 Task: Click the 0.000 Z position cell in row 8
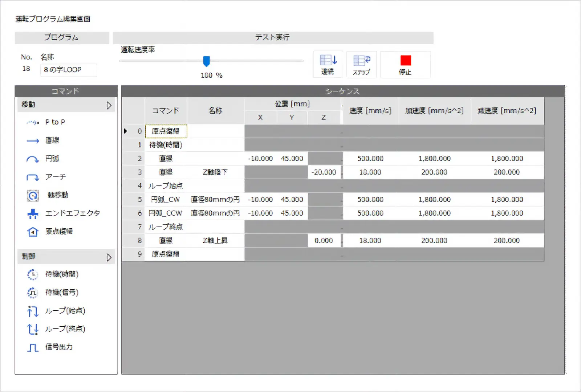click(x=324, y=241)
